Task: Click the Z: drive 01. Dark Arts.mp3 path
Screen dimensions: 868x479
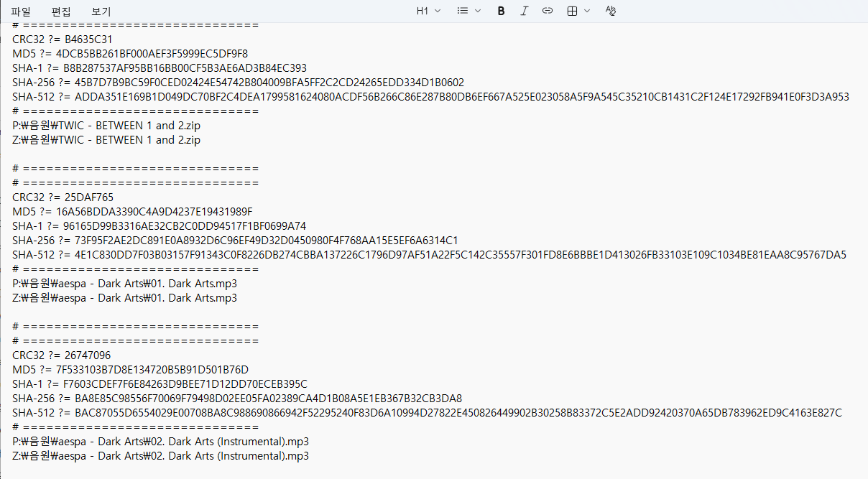Action: [124, 298]
